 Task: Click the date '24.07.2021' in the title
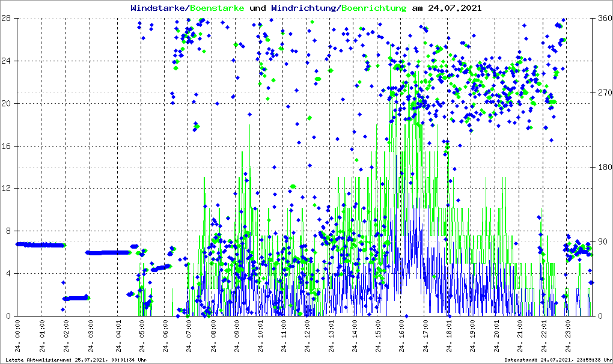coord(455,8)
